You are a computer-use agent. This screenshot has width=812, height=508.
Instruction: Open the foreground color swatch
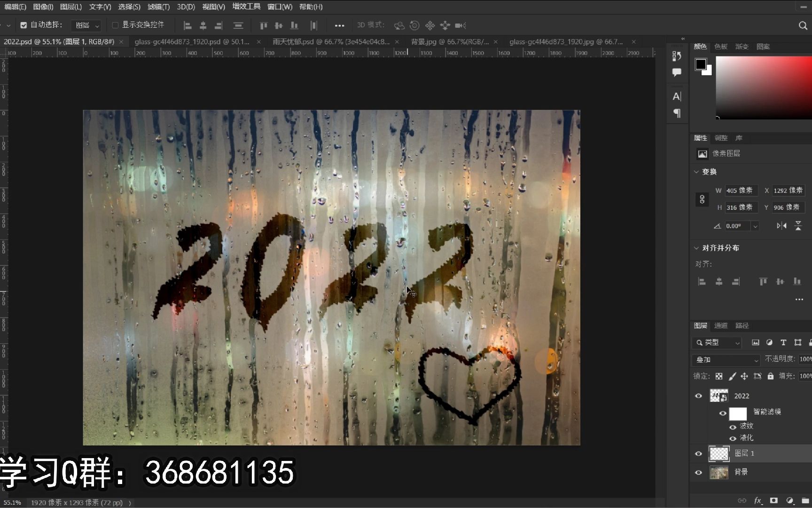point(700,63)
